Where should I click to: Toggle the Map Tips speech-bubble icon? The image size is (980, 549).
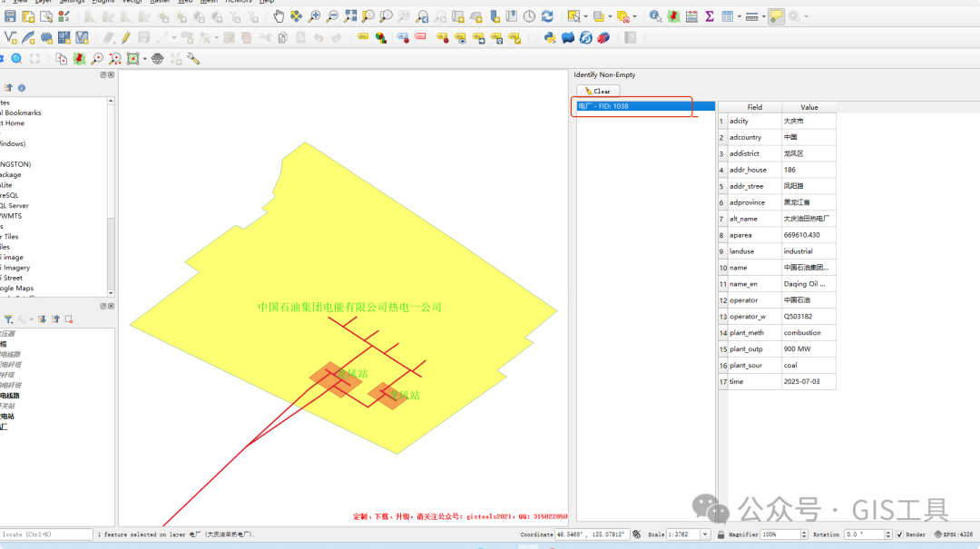click(776, 17)
